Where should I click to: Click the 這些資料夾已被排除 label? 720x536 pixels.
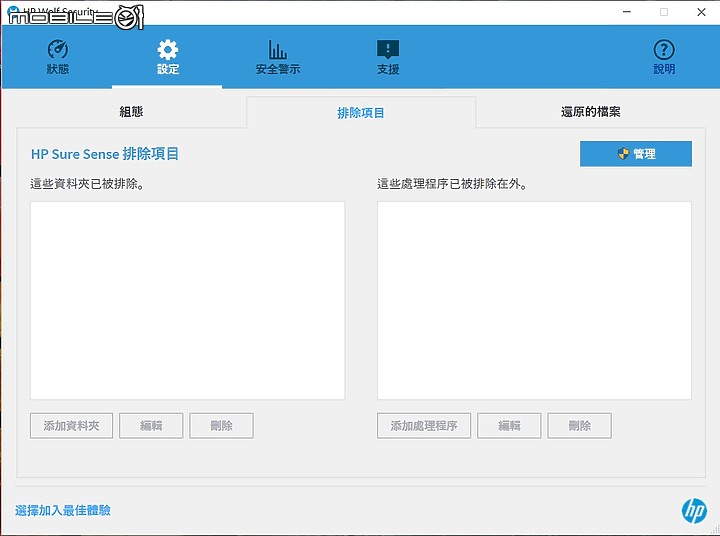[x=87, y=184]
